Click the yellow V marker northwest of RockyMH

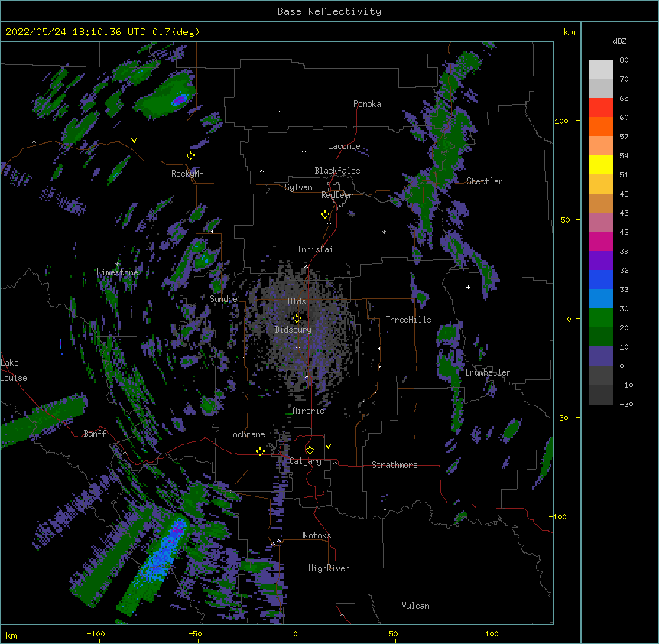tap(134, 141)
